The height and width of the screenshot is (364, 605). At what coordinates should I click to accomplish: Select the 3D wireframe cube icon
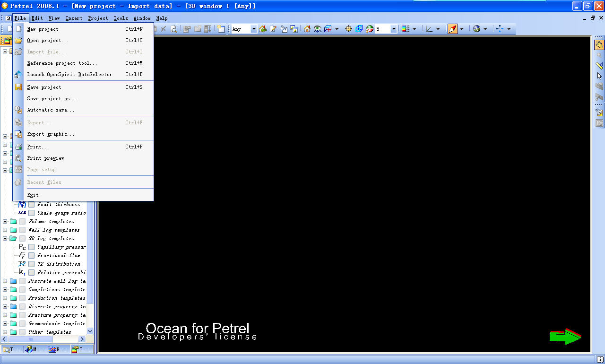click(x=328, y=29)
